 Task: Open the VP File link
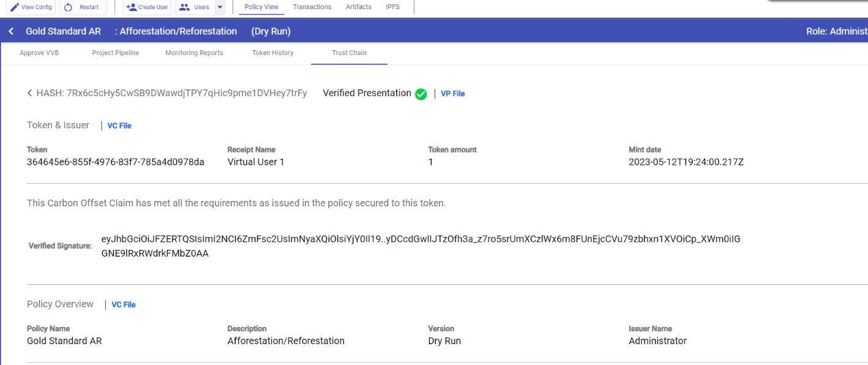click(452, 94)
